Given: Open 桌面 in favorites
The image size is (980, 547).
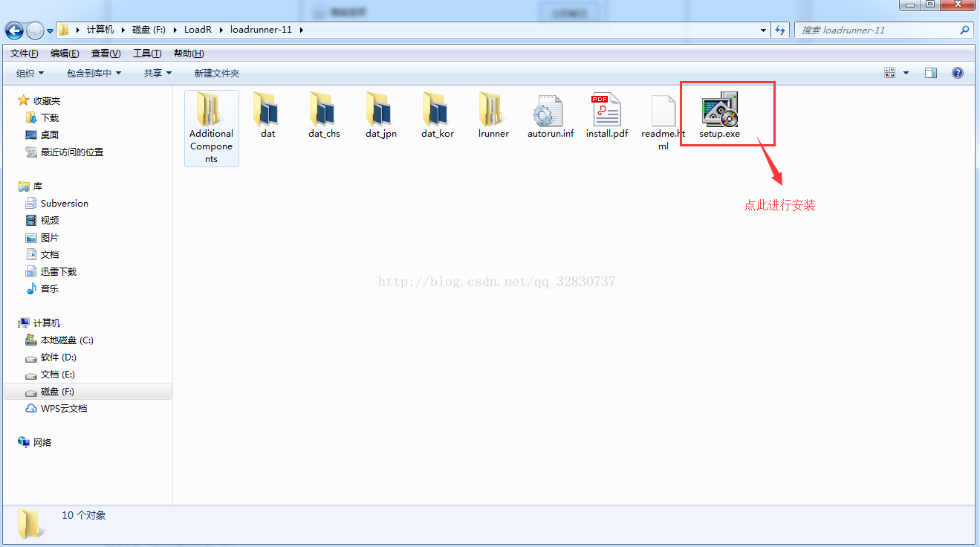Looking at the screenshot, I should (x=50, y=135).
